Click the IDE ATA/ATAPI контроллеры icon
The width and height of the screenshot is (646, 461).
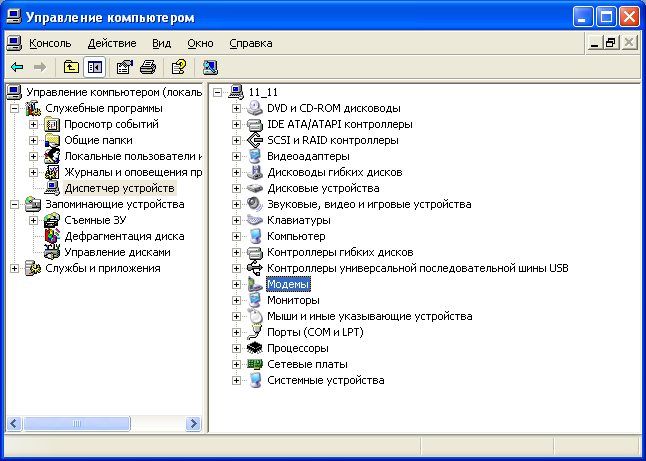pos(255,124)
